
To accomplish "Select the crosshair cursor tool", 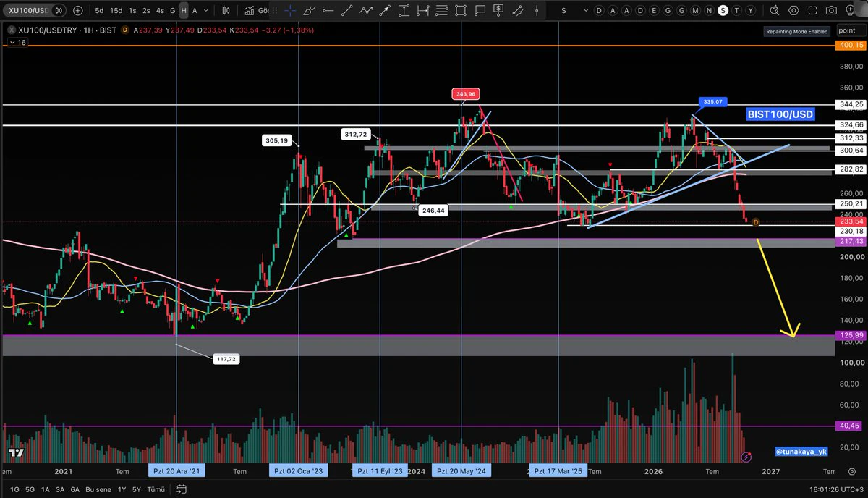I will 290,11.
